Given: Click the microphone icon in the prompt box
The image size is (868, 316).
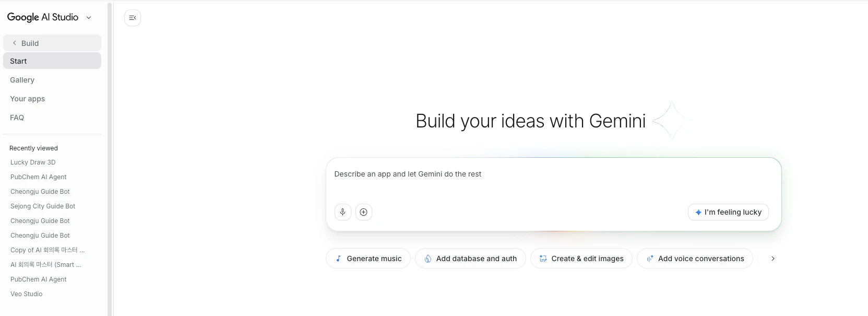Looking at the screenshot, I should click(342, 212).
